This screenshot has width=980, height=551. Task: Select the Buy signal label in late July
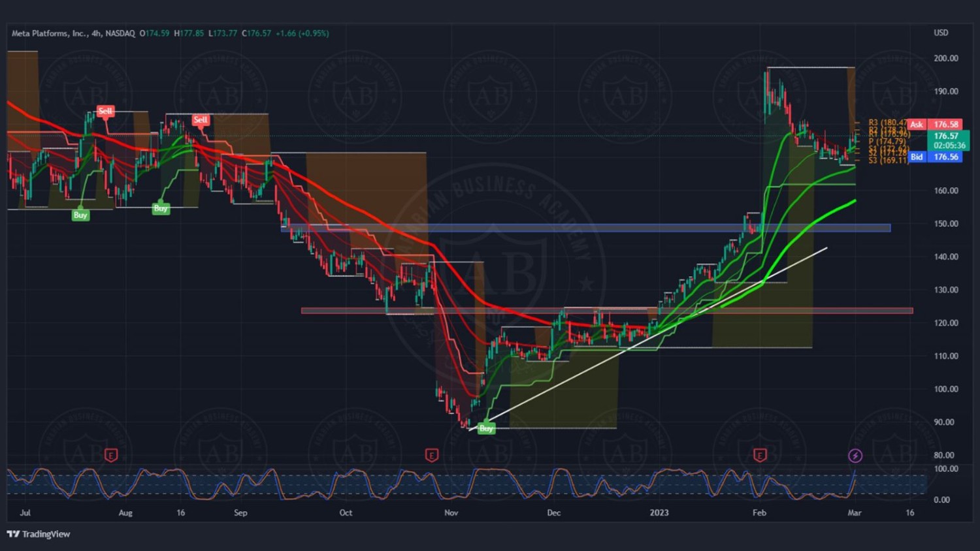(80, 215)
